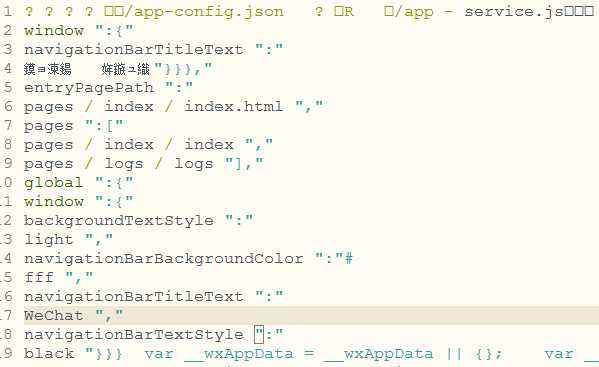Click the word window on line 11
The width and height of the screenshot is (599, 367).
54,201
